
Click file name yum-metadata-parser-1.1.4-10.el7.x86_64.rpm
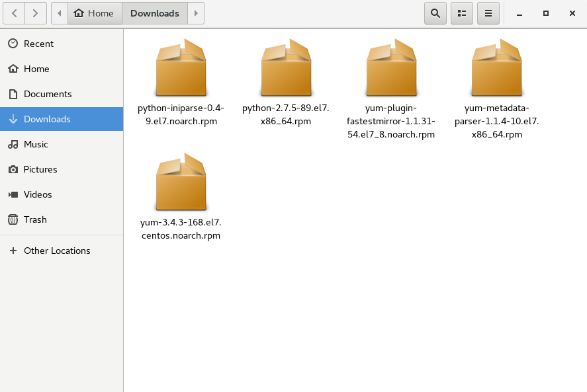[497, 121]
